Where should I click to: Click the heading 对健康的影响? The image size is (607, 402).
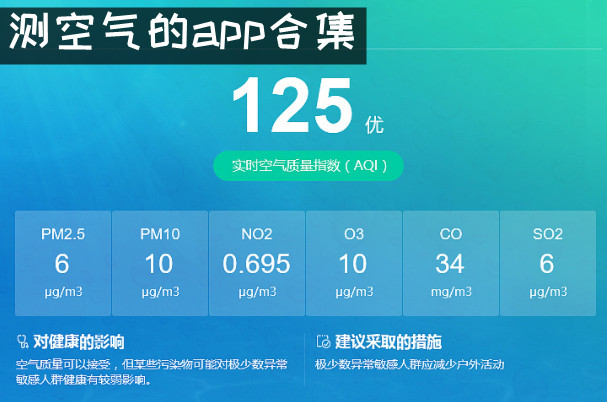79,342
